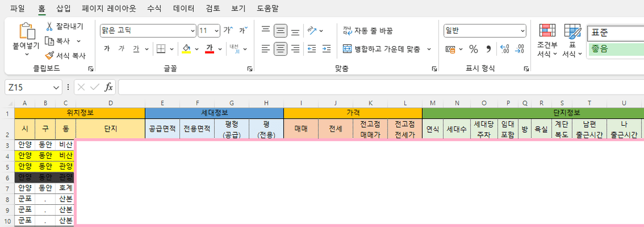Open the fill color dropdown arrow

click(x=197, y=49)
